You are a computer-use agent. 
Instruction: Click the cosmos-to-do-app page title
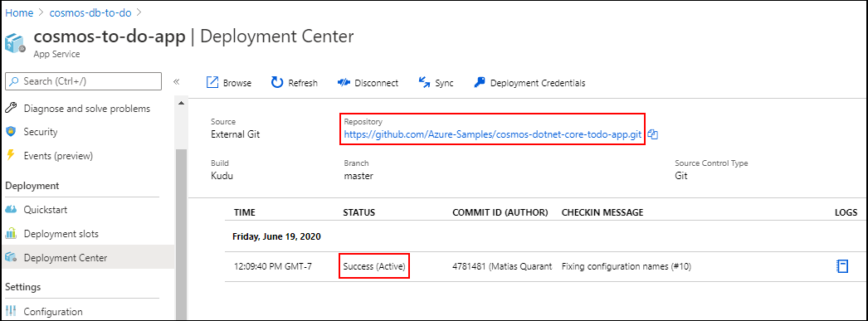click(110, 36)
